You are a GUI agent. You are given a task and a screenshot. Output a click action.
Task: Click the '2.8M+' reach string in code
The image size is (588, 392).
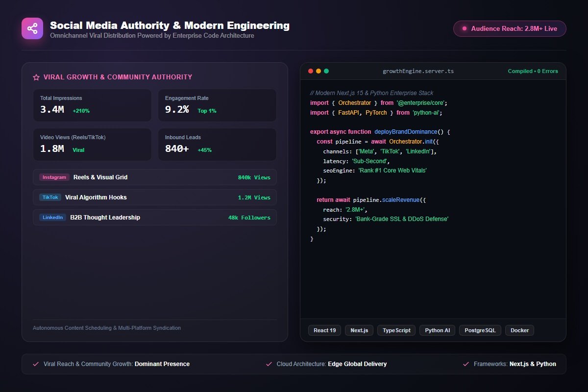[x=356, y=210]
